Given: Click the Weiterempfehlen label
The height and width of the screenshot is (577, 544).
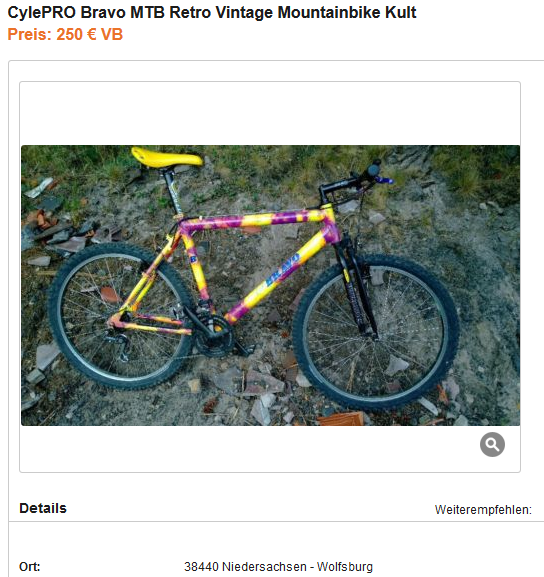Looking at the screenshot, I should pos(483,510).
